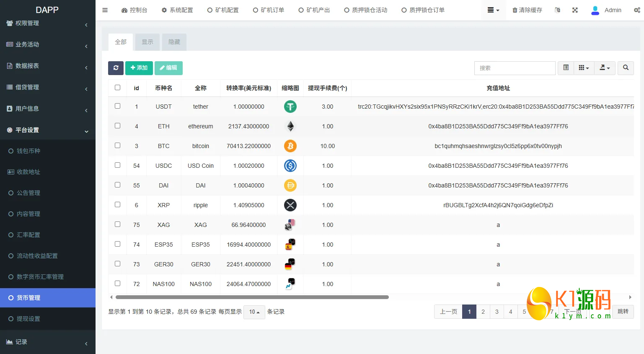Click the DAI coin thumbnail
644x354 pixels.
tap(290, 185)
